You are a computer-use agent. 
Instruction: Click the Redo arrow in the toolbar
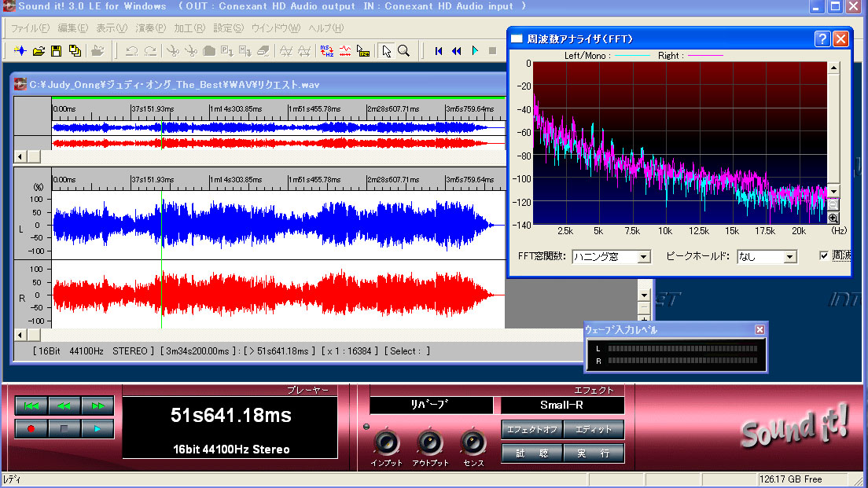(150, 51)
